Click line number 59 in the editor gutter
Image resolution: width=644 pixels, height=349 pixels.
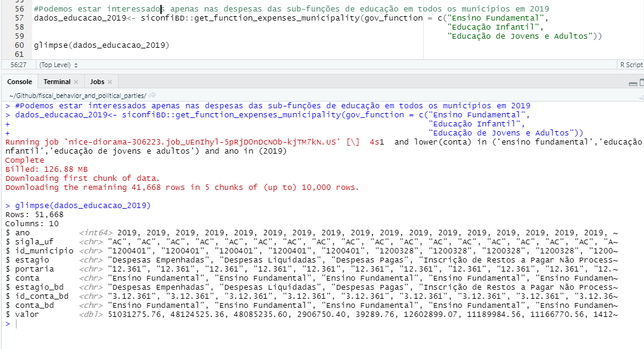[19, 36]
